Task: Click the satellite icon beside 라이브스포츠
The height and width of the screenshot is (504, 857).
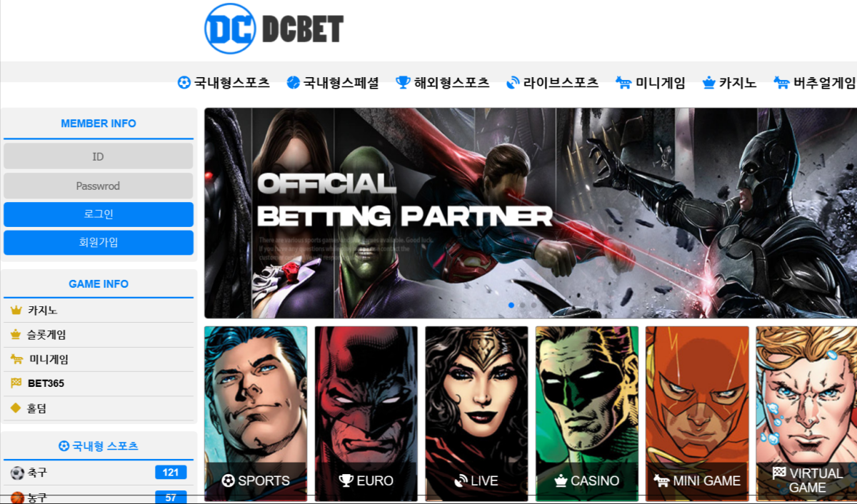Action: (x=513, y=83)
